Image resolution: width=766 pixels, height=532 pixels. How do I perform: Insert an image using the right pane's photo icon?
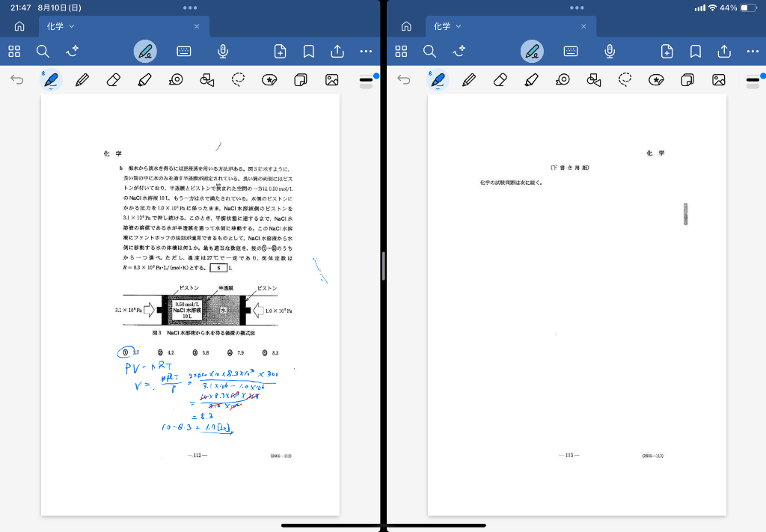pyautogui.click(x=719, y=79)
